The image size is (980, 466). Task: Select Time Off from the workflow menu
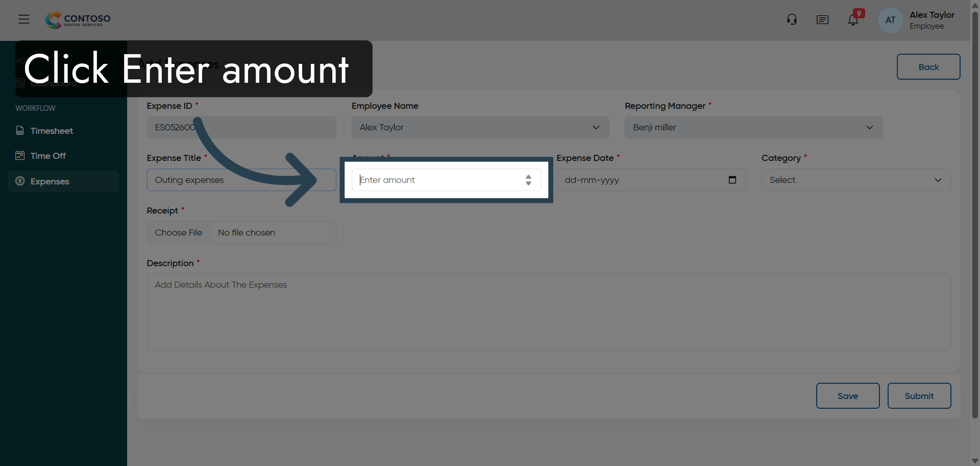[x=48, y=156]
